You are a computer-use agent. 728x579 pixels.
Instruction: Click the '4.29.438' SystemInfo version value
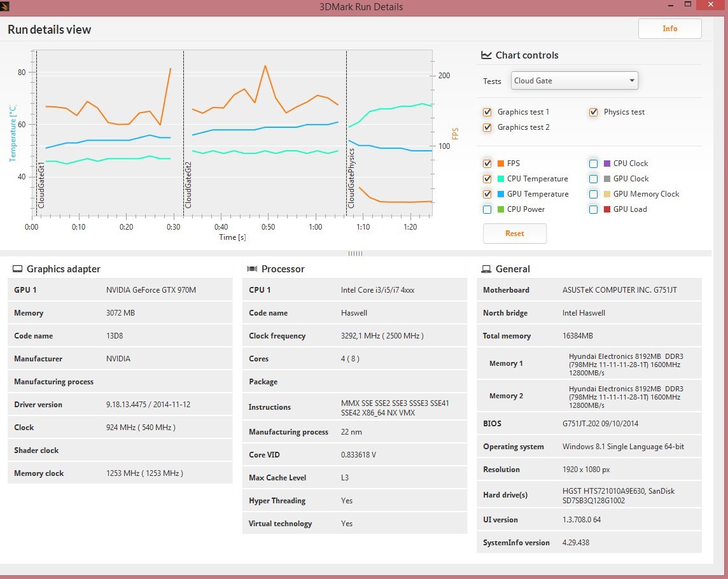[x=576, y=542]
